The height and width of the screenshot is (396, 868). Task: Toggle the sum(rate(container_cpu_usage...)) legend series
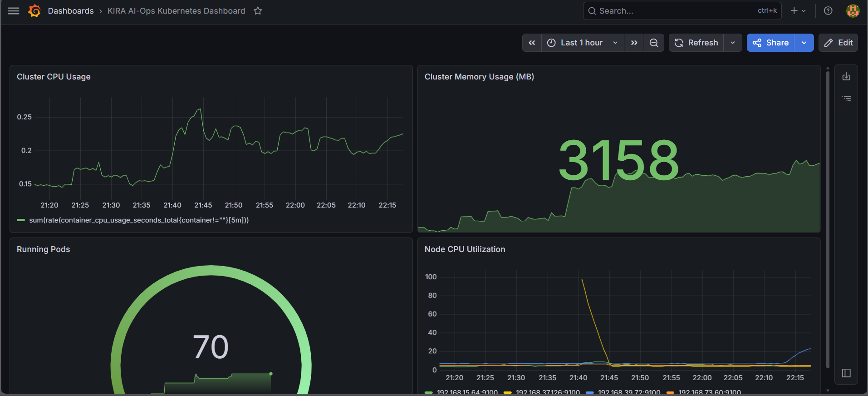139,220
